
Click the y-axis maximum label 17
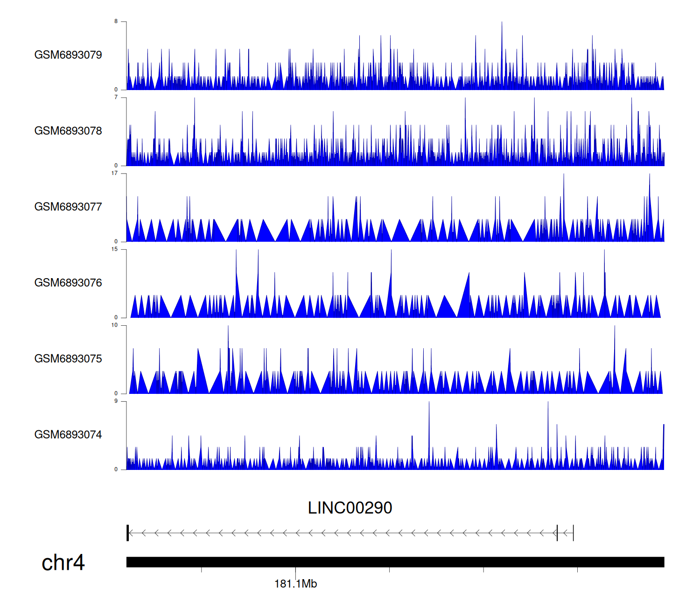point(114,173)
